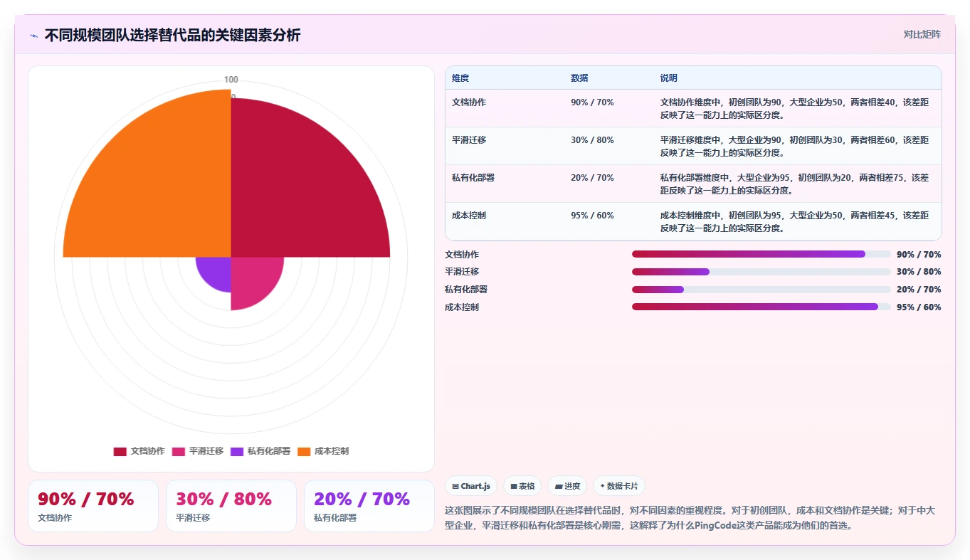Click the 平滑迁移 progress bar

(x=761, y=272)
